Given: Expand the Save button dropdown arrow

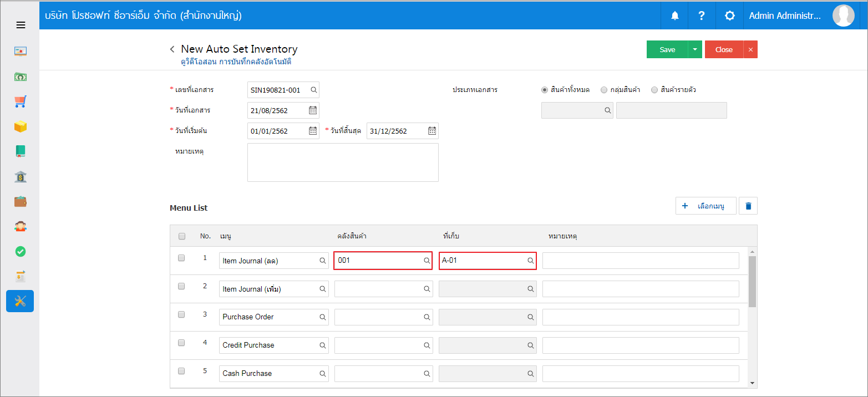Looking at the screenshot, I should [695, 49].
